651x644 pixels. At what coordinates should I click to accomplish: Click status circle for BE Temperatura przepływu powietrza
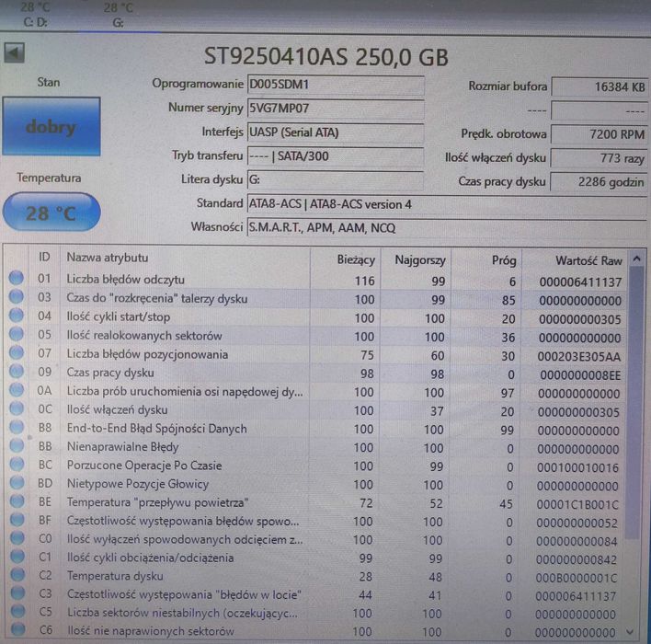[17, 501]
